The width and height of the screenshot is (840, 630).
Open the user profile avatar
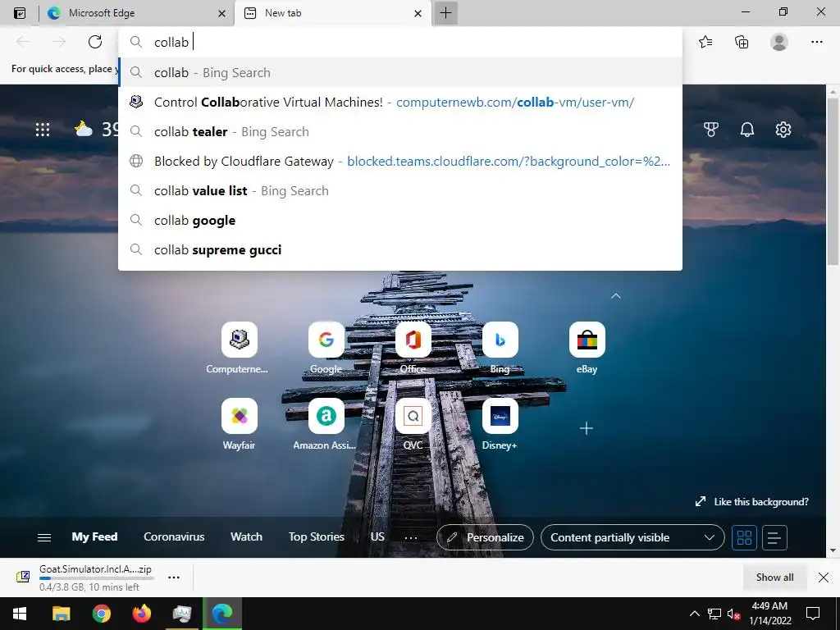pyautogui.click(x=779, y=42)
